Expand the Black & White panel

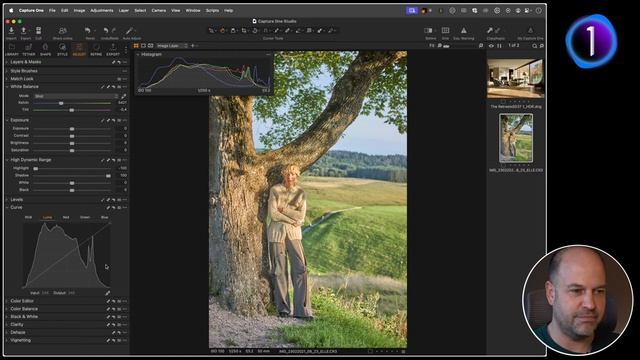click(x=7, y=317)
